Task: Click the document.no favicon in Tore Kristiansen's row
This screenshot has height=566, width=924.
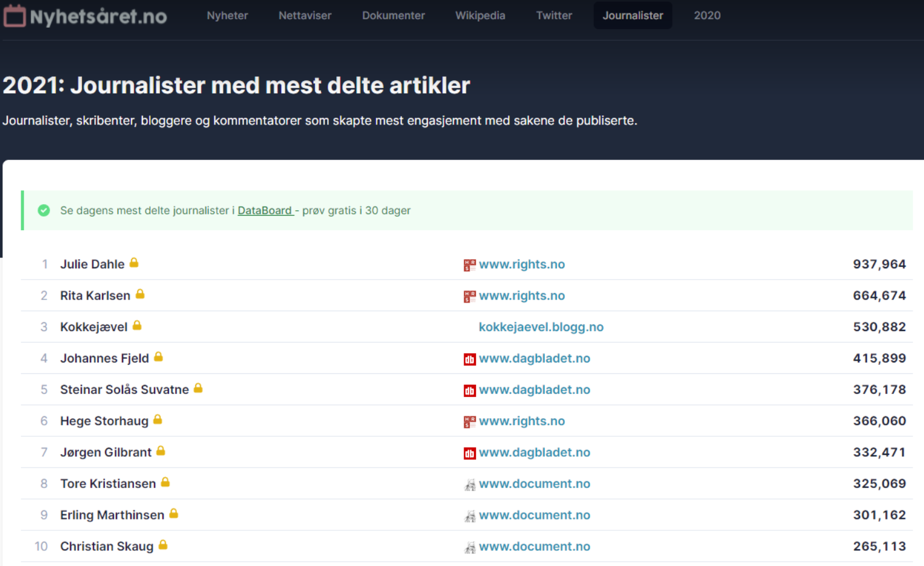Action: point(470,484)
